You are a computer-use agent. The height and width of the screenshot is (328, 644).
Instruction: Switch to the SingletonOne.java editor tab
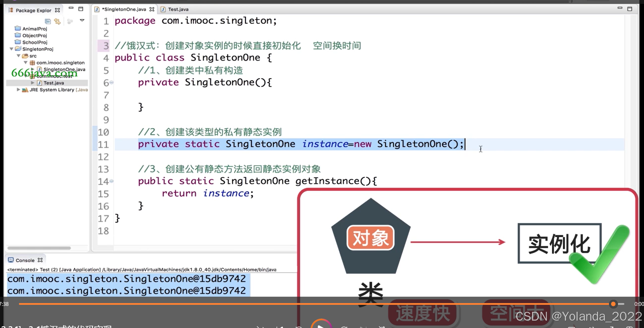pos(123,9)
